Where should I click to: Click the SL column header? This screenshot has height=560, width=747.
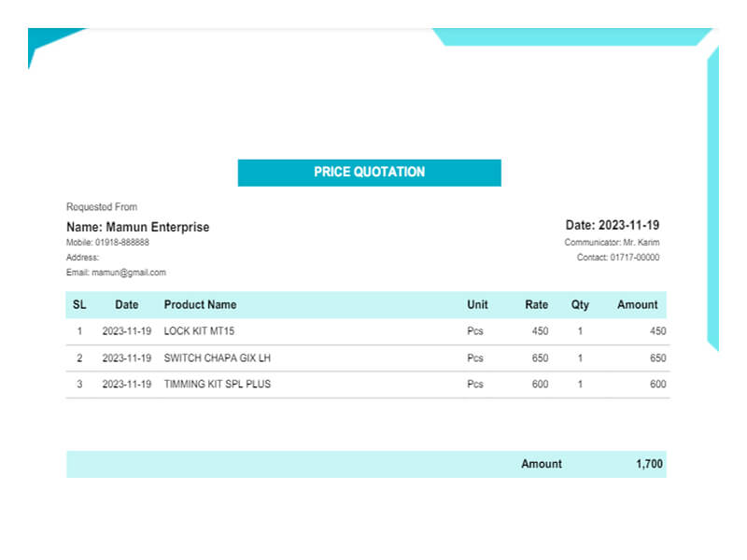pyautogui.click(x=79, y=304)
